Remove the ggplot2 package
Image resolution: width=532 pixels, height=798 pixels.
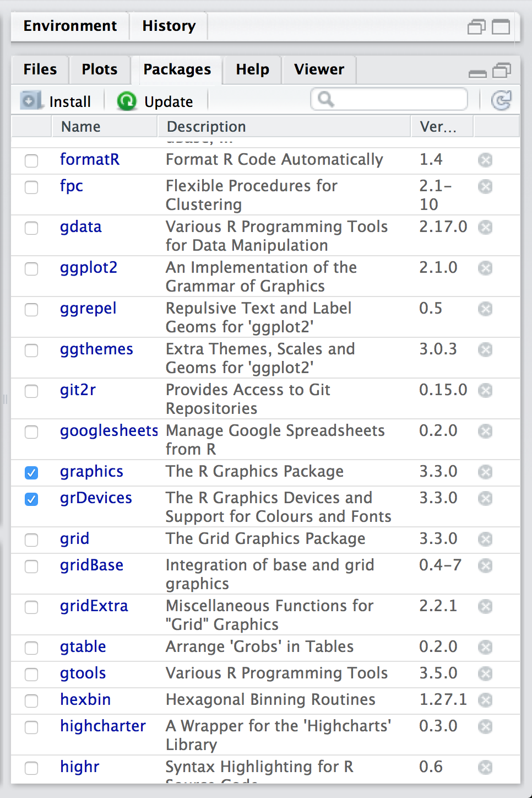click(x=485, y=268)
